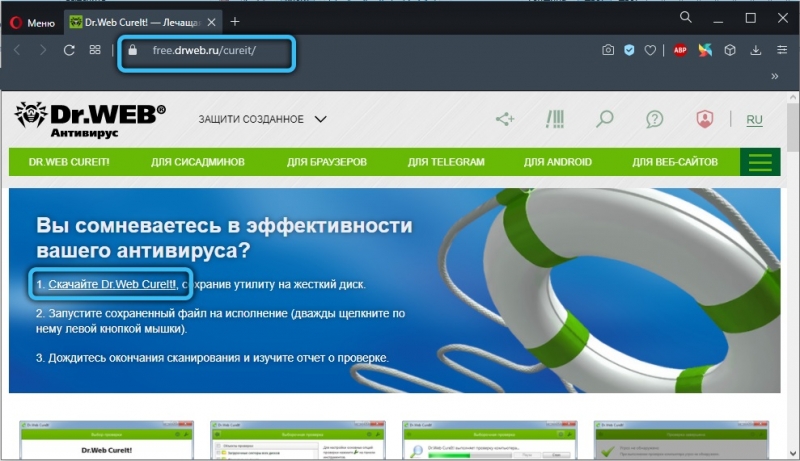Add page to bookmarks with heart icon
Viewport: 800px width, 461px height.
pyautogui.click(x=649, y=50)
